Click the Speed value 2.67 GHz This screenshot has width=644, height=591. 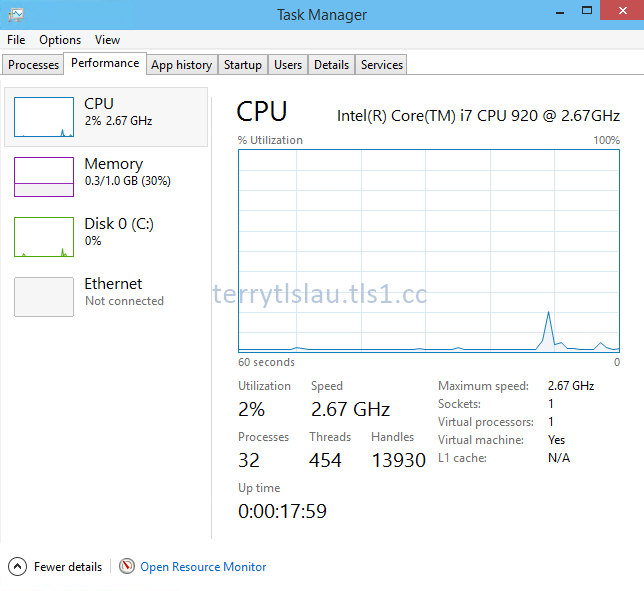click(350, 409)
